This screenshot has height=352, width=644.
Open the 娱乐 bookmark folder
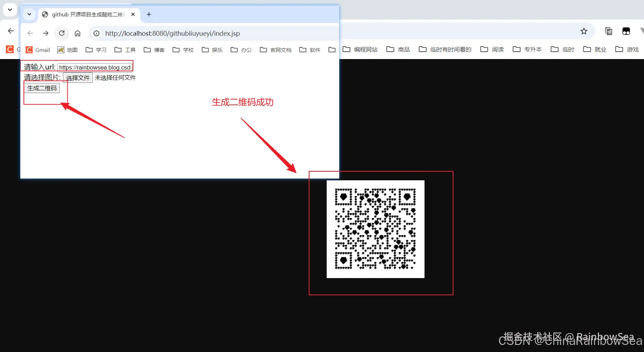coord(212,50)
